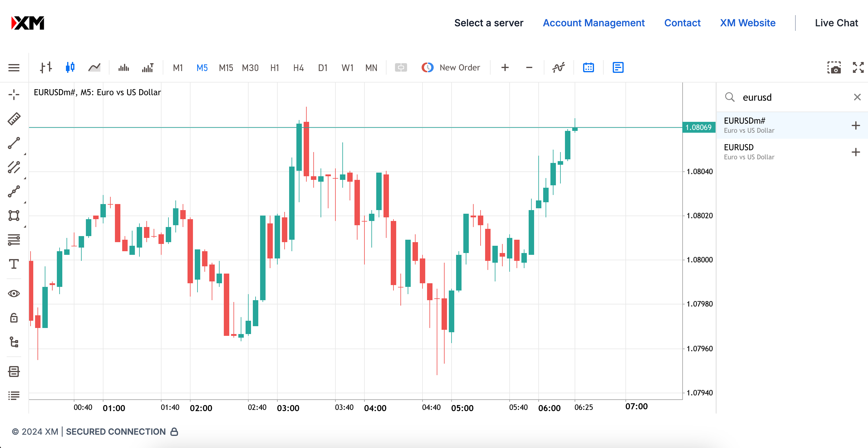Add EURUSD to market watch
This screenshot has width=868, height=448.
856,152
